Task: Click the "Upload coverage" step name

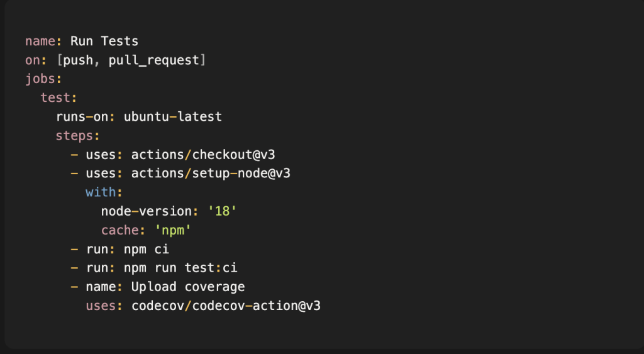Action: [188, 287]
